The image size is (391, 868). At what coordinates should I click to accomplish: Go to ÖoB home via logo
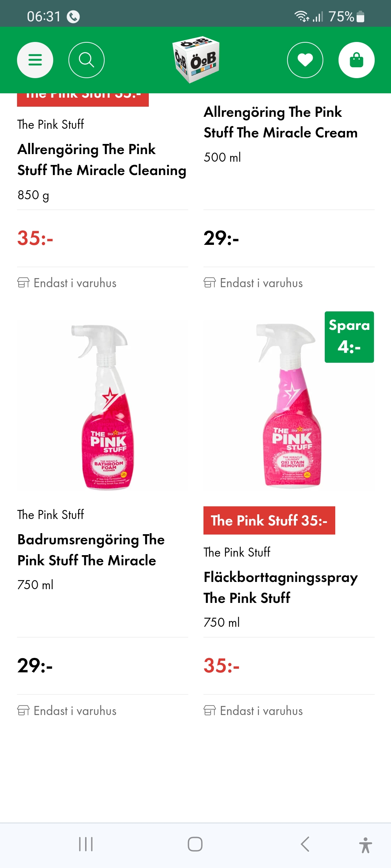196,60
